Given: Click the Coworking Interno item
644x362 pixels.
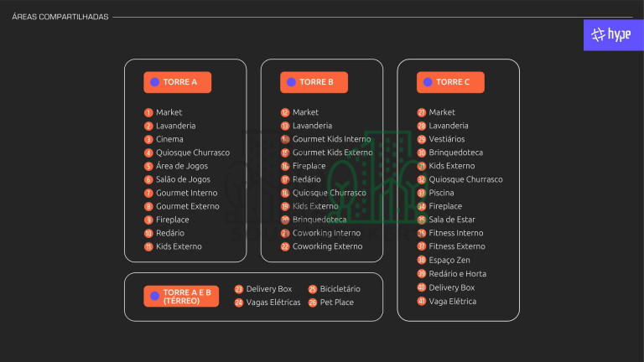Looking at the screenshot, I should (326, 233).
